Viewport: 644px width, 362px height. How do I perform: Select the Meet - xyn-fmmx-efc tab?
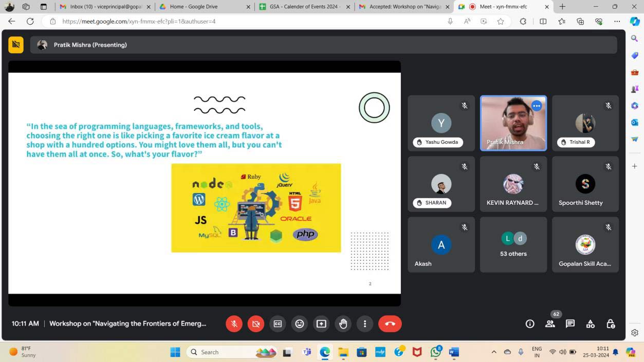tap(503, 7)
